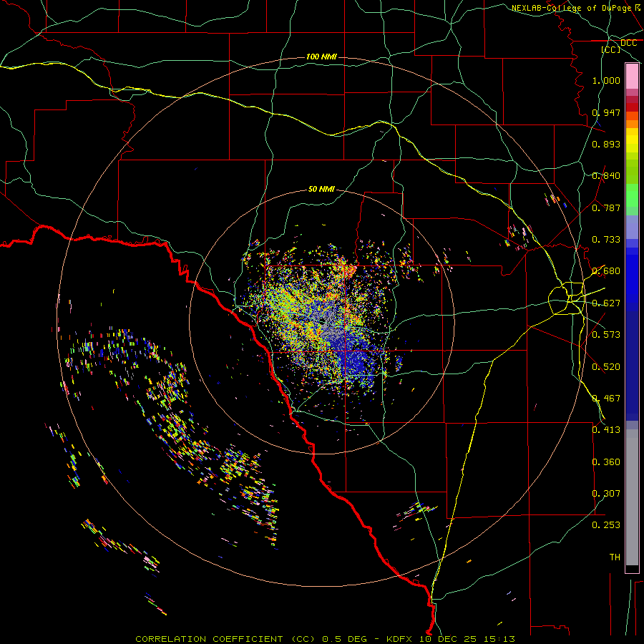Click the 0.467 legend value

point(606,399)
